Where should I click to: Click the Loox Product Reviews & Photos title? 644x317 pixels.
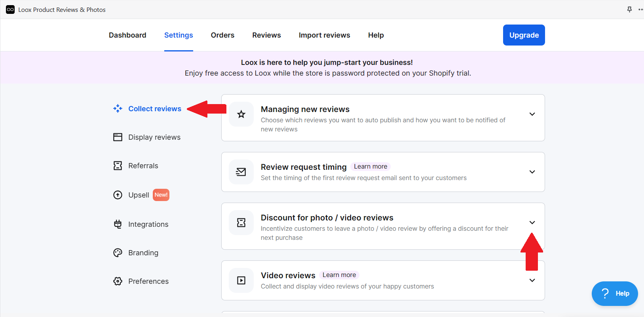tap(62, 9)
